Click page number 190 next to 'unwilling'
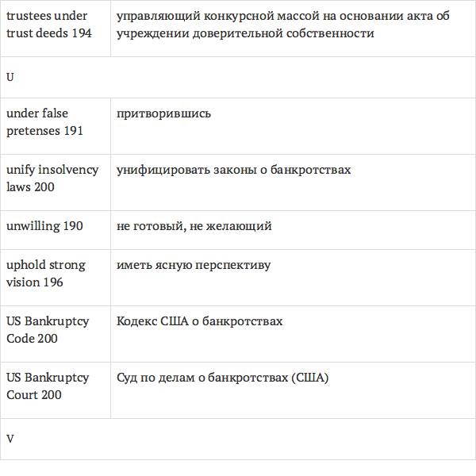 tap(73, 226)
